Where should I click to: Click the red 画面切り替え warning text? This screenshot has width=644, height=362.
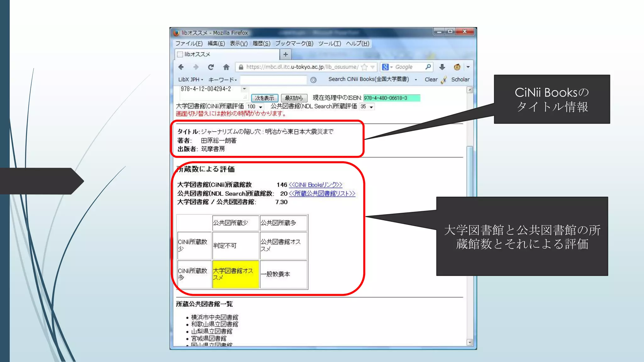coord(231,114)
